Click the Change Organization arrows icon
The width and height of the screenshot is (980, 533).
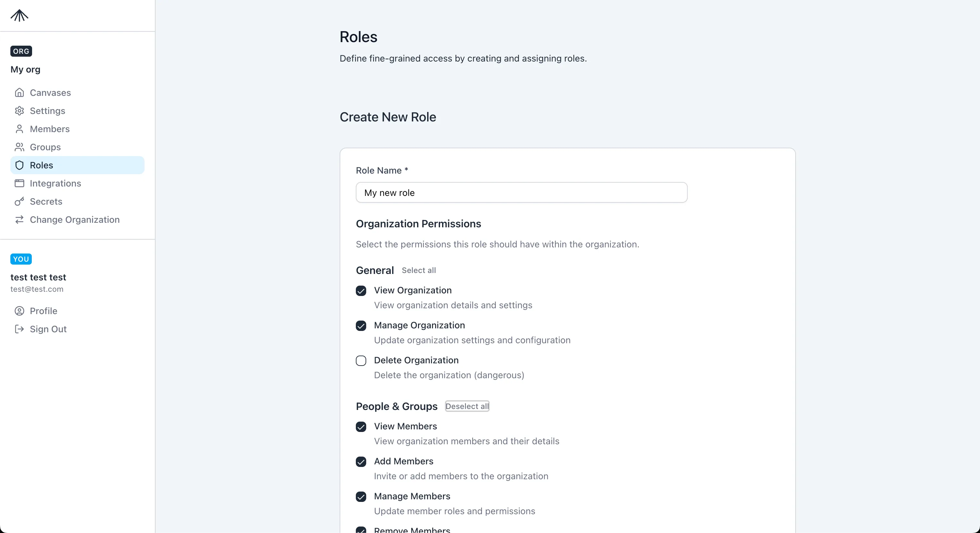pyautogui.click(x=20, y=220)
